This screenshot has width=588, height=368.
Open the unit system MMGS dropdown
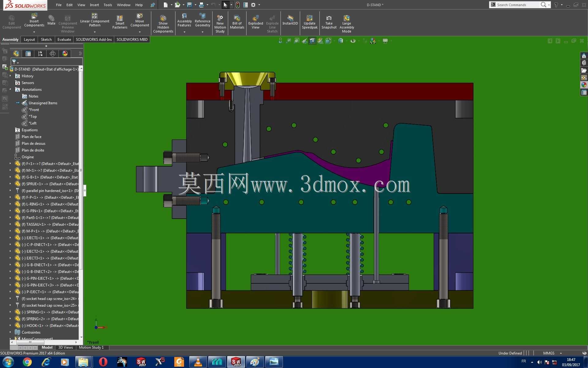(x=561, y=353)
